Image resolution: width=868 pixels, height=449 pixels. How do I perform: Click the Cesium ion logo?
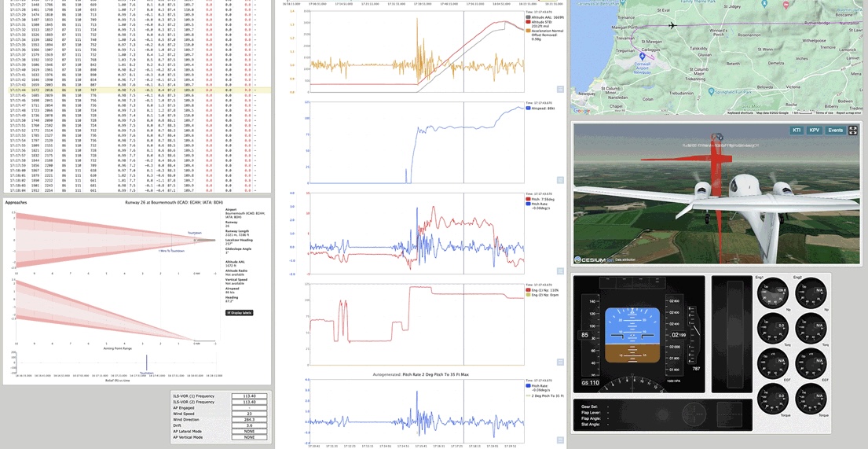pyautogui.click(x=588, y=259)
